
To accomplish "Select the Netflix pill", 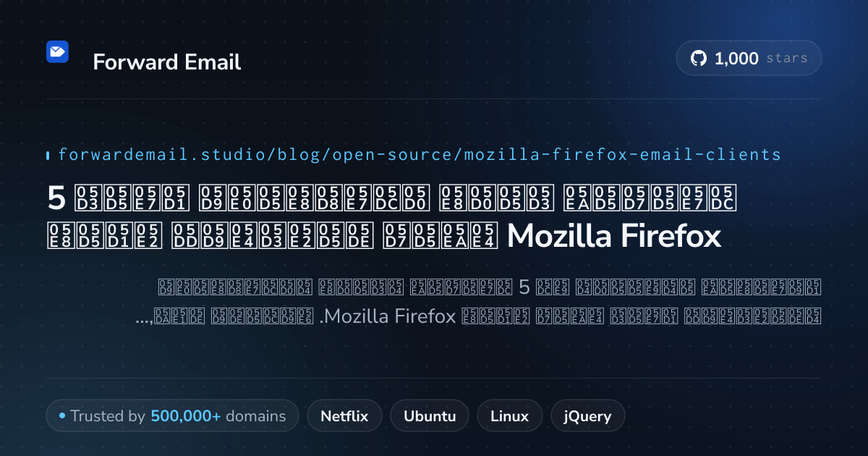I will tap(344, 416).
